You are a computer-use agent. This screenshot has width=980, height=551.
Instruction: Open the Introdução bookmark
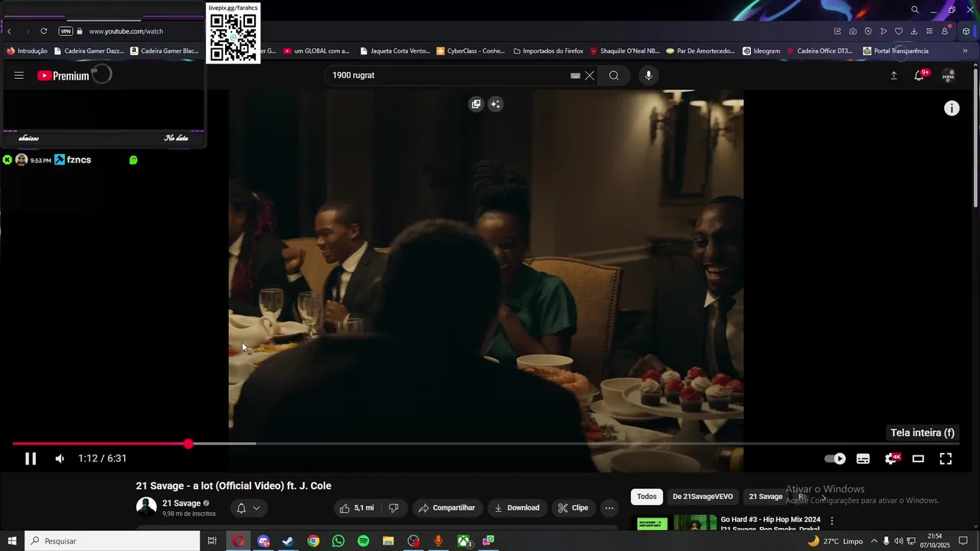tap(27, 51)
